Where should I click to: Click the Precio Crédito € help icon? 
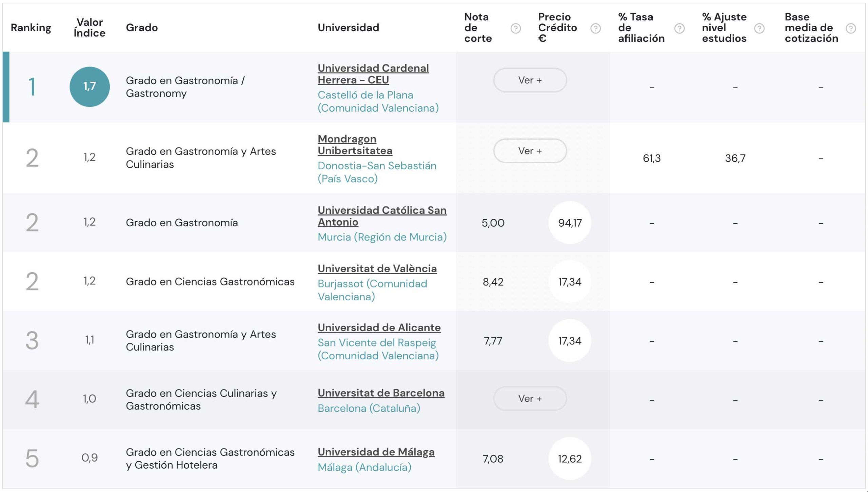(595, 28)
